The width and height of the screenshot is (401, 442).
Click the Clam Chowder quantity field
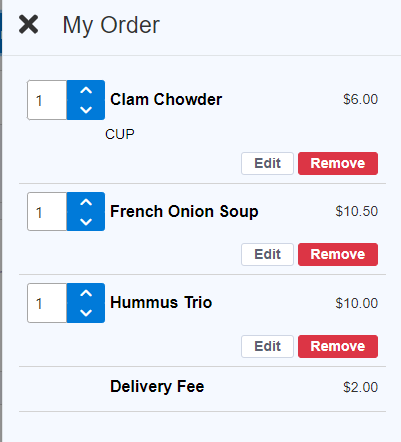coord(47,100)
